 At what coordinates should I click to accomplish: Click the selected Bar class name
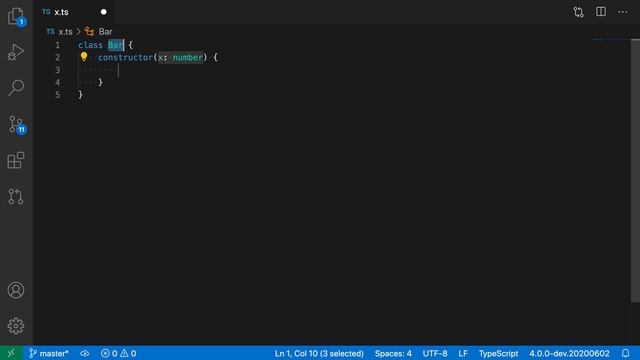[116, 45]
